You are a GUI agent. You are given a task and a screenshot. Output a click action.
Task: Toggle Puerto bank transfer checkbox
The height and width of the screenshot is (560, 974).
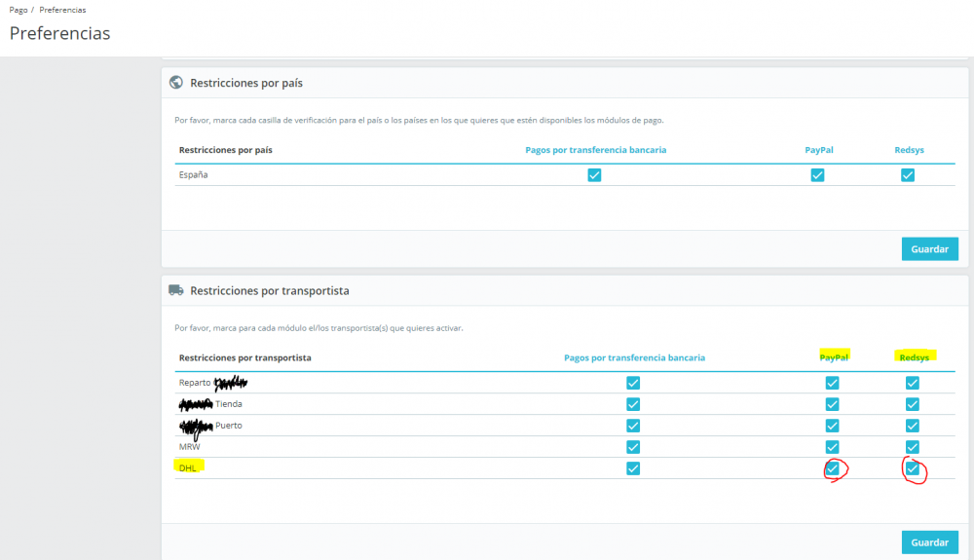pyautogui.click(x=633, y=426)
